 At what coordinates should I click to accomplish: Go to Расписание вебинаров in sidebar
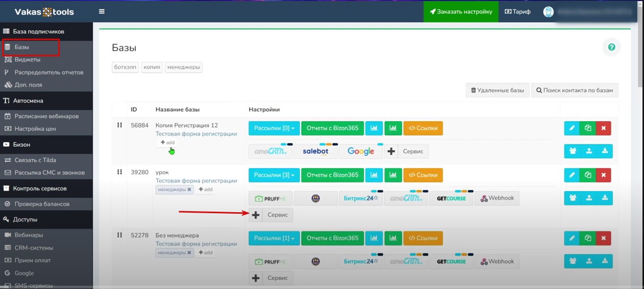[46, 116]
